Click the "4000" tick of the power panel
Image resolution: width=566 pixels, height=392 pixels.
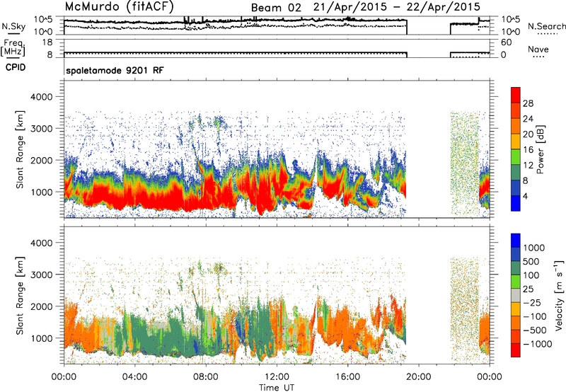[x=42, y=97]
